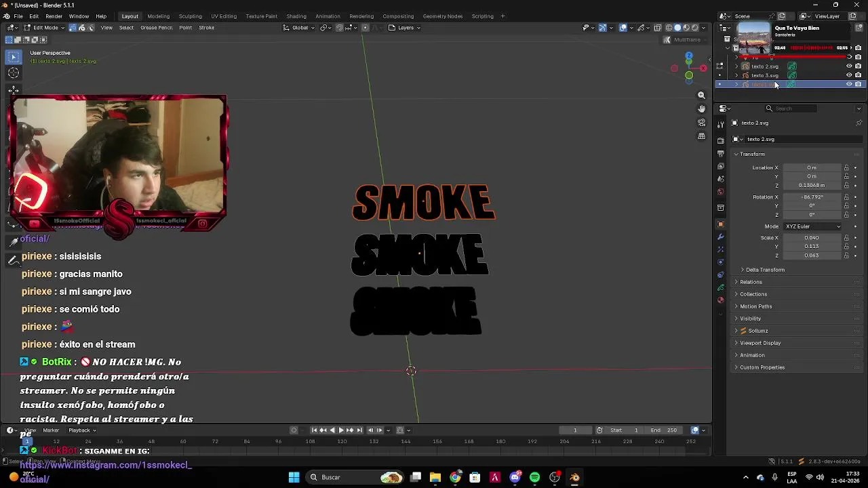The image size is (868, 488).
Task: Open Modifiers properties tab wrench icon
Action: point(720,237)
